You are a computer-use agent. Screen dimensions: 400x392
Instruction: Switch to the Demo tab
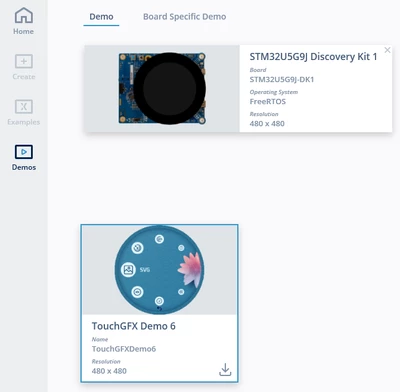[101, 17]
